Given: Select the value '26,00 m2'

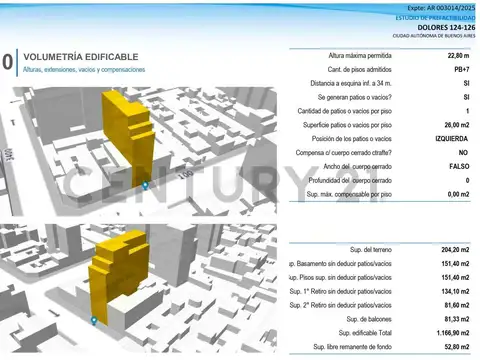Looking at the screenshot, I should pyautogui.click(x=457, y=125).
